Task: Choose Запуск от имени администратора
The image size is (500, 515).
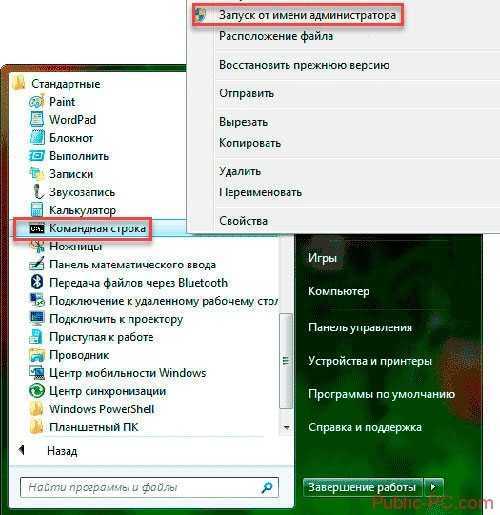Action: pyautogui.click(x=307, y=15)
